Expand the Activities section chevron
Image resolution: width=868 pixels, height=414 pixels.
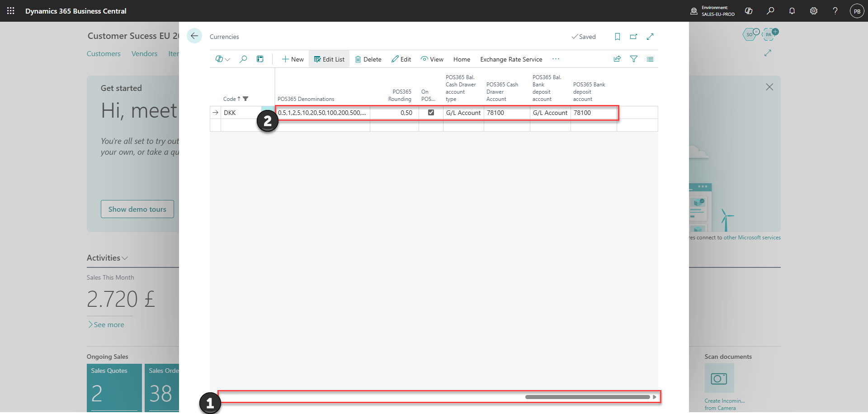click(125, 258)
